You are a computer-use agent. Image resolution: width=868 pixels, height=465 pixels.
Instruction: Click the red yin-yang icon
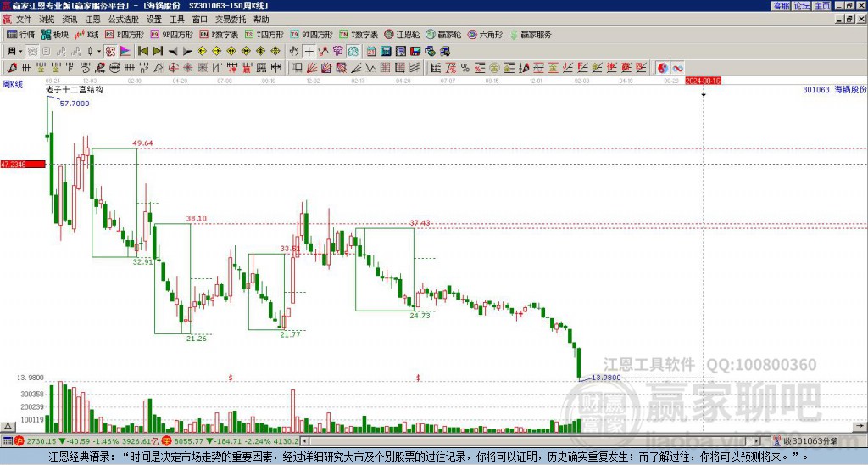pyautogui.click(x=663, y=68)
